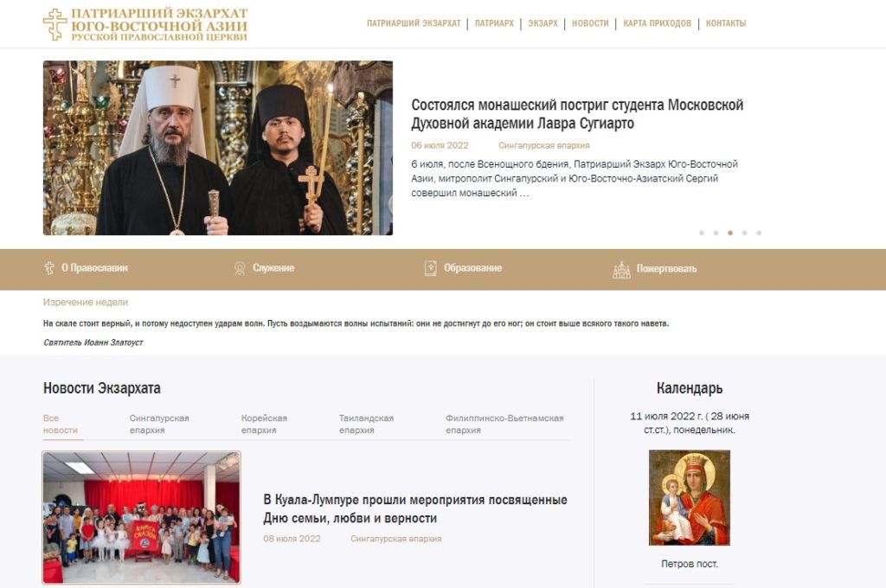The image size is (886, 588).
Task: Select the fifth slider pagination dot
Action: coord(759,233)
